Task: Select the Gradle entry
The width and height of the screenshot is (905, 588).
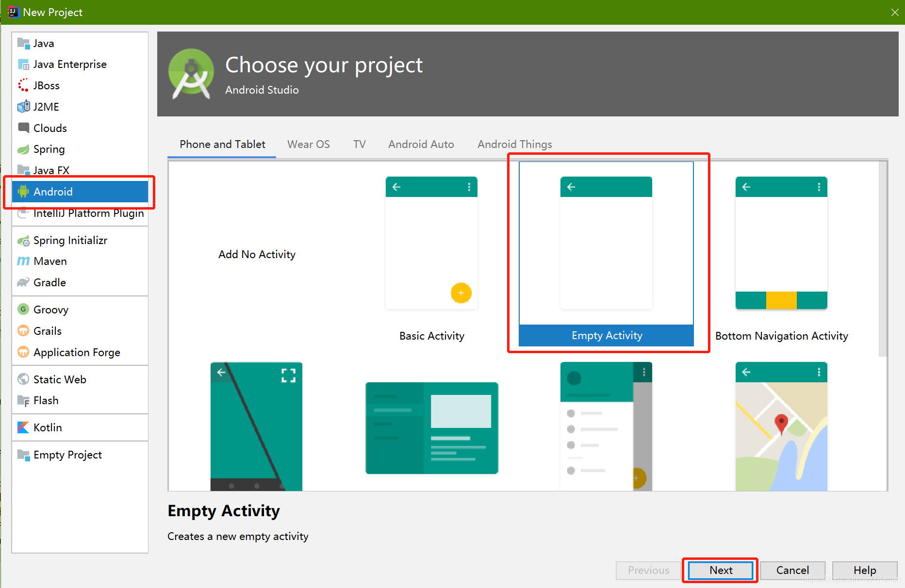Action: pyautogui.click(x=80, y=282)
